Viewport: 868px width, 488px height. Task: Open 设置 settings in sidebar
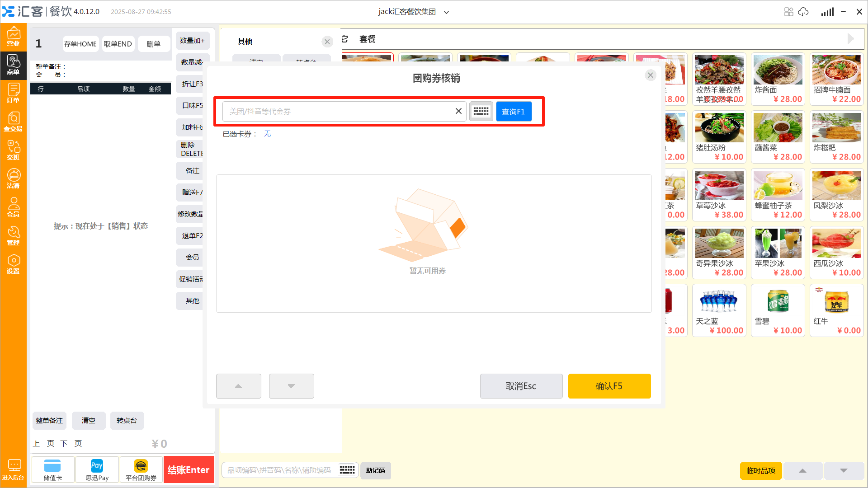pyautogui.click(x=13, y=264)
